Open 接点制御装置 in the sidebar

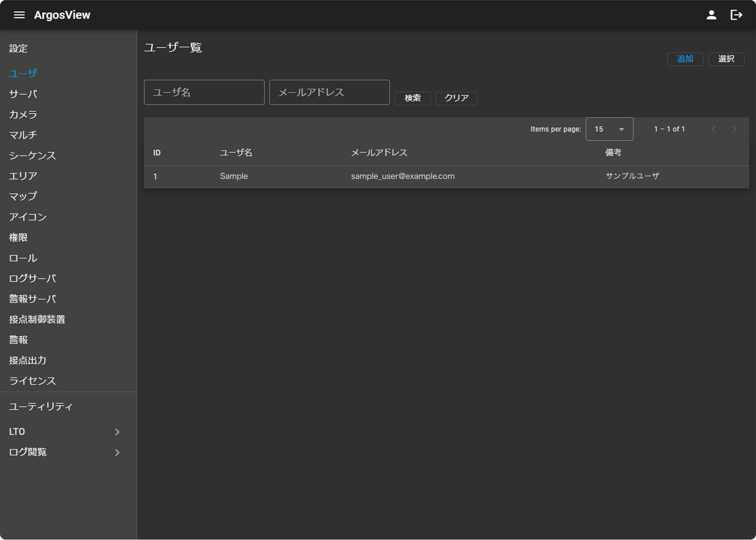37,320
